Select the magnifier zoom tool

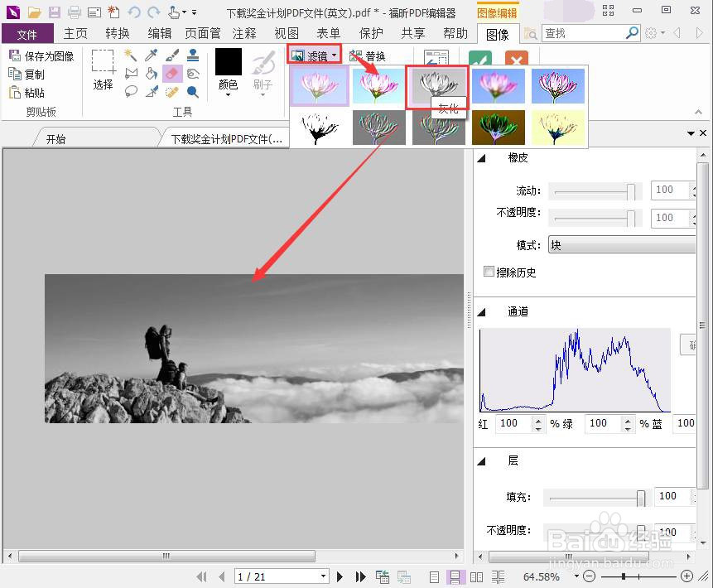click(193, 91)
